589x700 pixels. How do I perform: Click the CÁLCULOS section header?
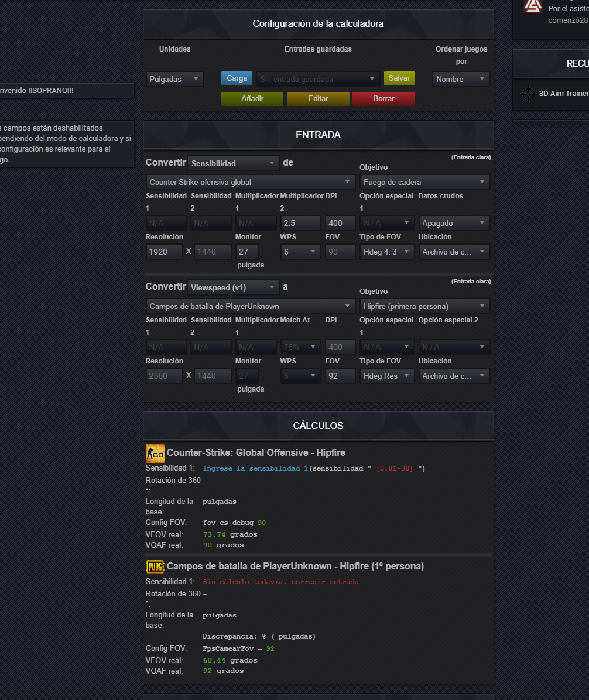tap(318, 426)
